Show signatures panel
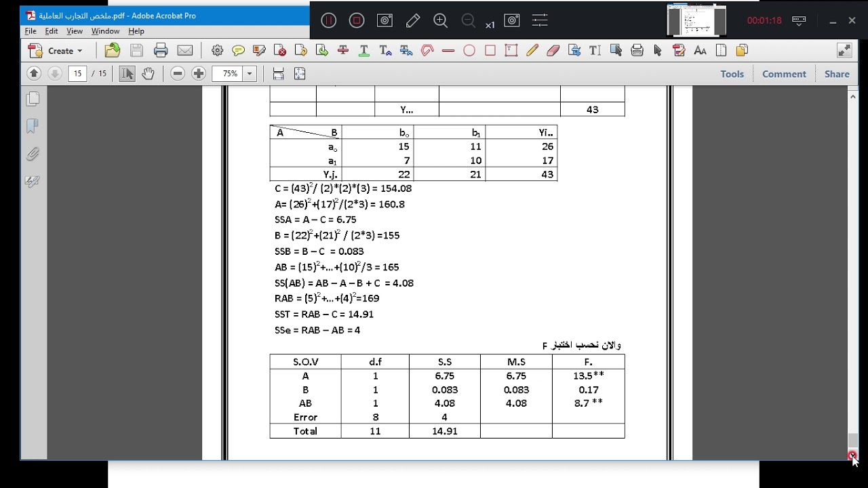 point(33,182)
